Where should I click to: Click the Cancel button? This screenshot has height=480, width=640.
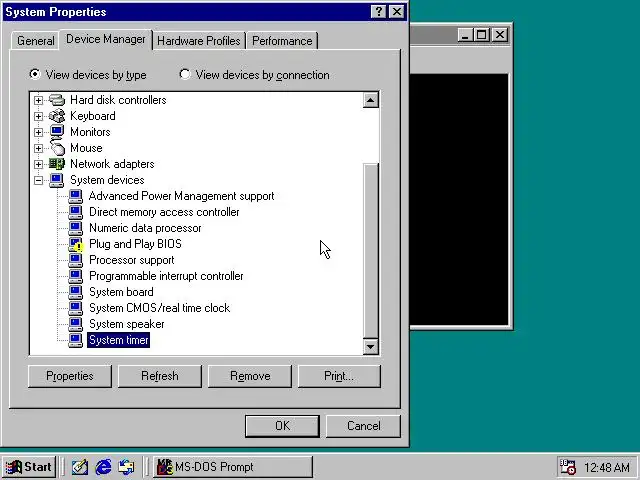(364, 426)
